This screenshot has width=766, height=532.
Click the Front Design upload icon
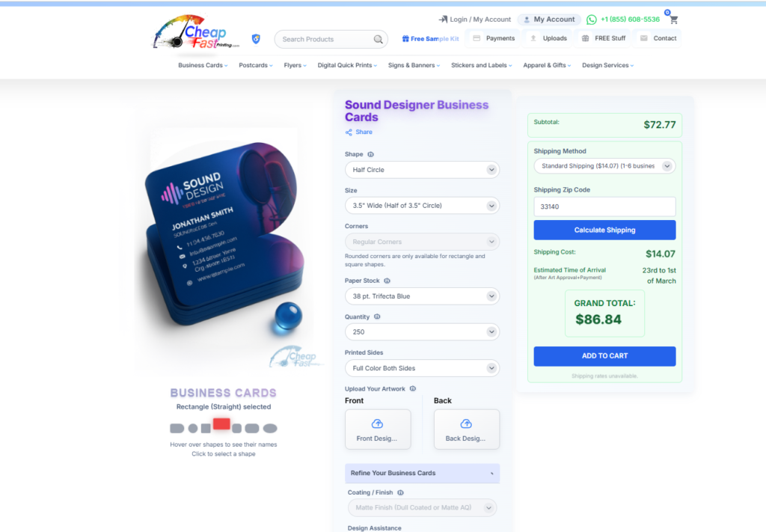[x=377, y=424]
